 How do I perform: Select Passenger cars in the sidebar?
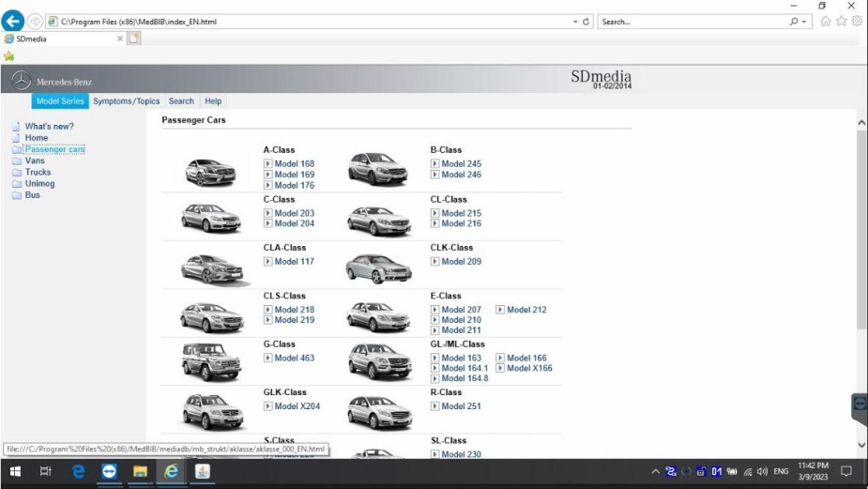click(x=54, y=149)
